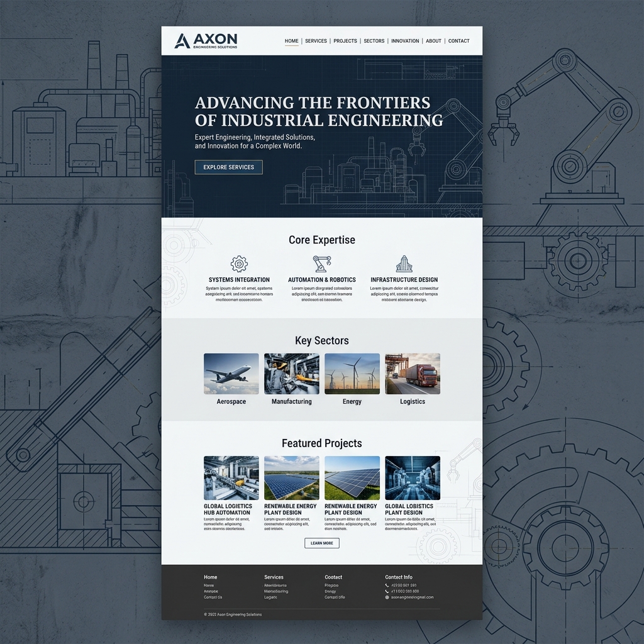Click the Core Expertise section title
644x644 pixels.
click(322, 240)
